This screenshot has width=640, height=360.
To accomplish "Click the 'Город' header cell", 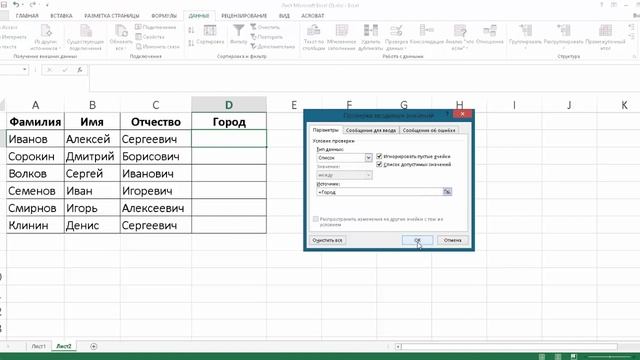I will (x=229, y=122).
